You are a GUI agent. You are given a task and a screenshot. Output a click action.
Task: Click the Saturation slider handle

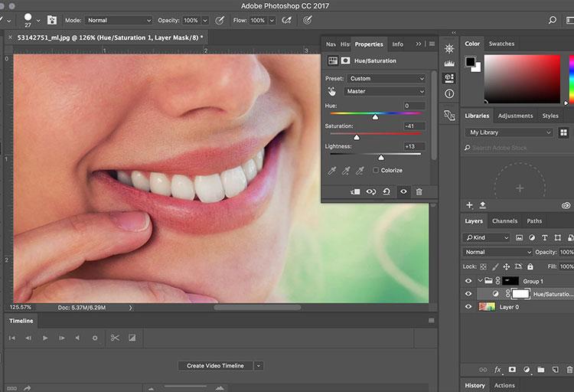[356, 137]
